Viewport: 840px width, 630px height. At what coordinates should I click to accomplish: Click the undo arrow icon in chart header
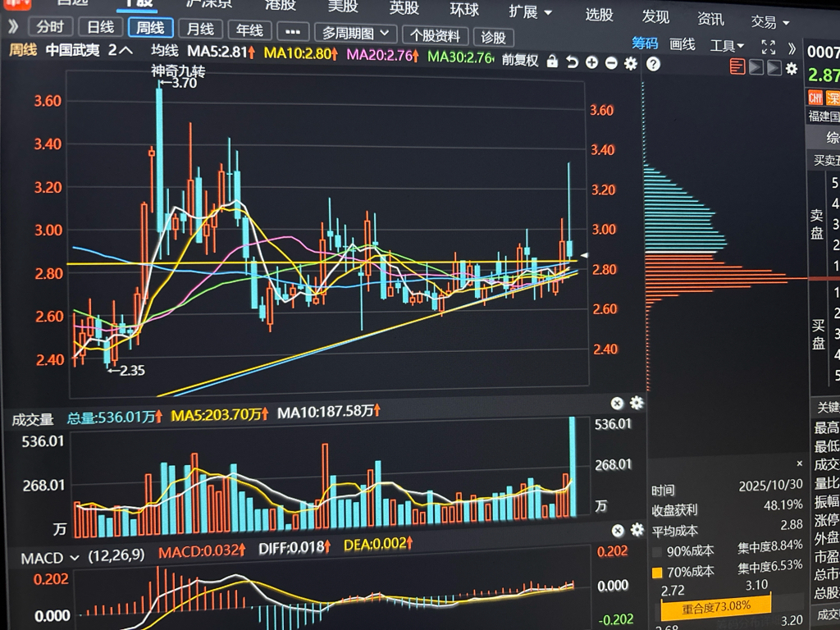572,62
